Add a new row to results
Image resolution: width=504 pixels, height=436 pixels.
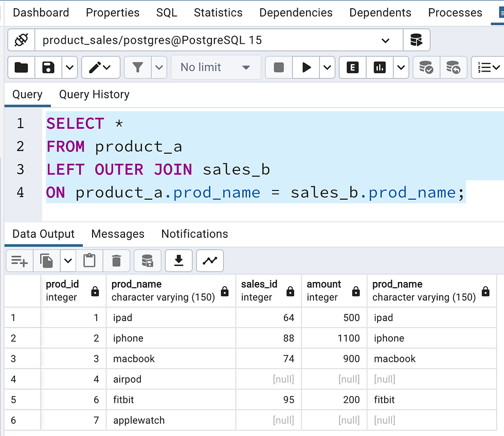(x=20, y=260)
